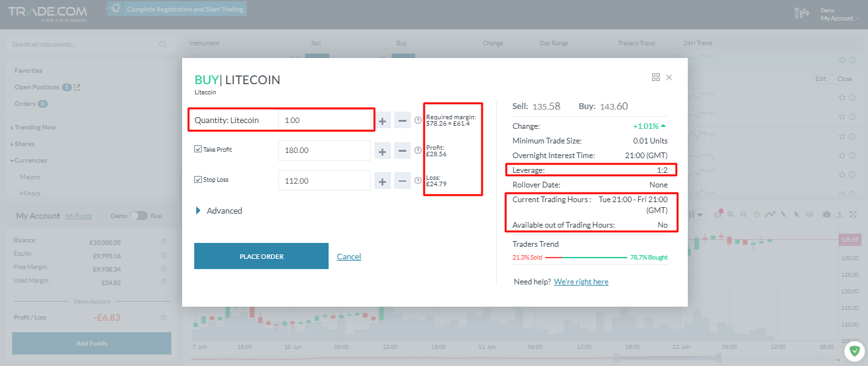This screenshot has width=868, height=366.
Task: Decrease Litecoin quantity with minus button
Action: pyautogui.click(x=402, y=120)
